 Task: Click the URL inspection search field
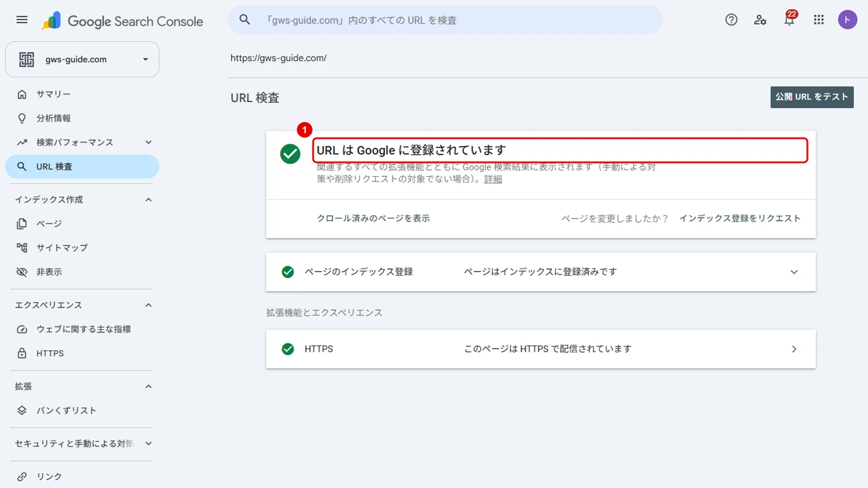[445, 20]
